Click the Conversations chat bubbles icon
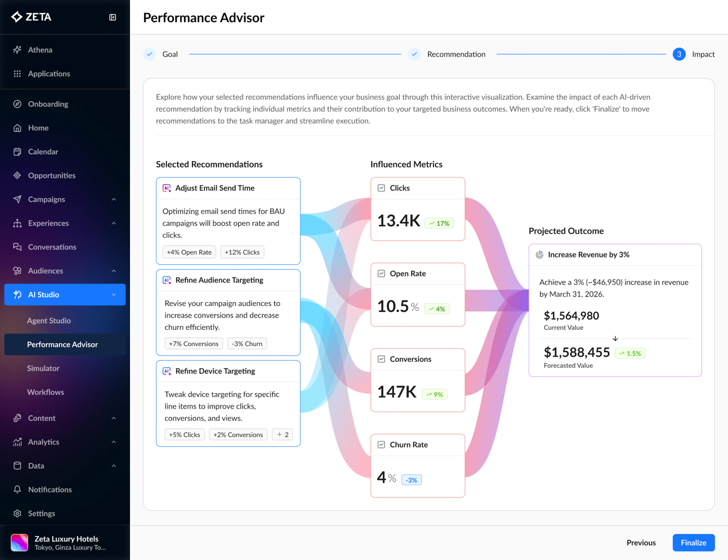 coord(17,247)
